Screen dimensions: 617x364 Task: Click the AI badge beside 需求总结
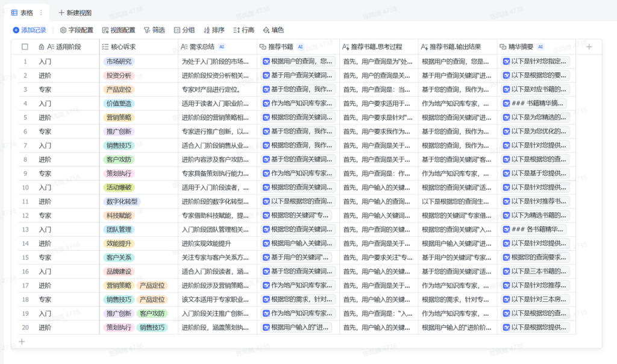pyautogui.click(x=222, y=47)
